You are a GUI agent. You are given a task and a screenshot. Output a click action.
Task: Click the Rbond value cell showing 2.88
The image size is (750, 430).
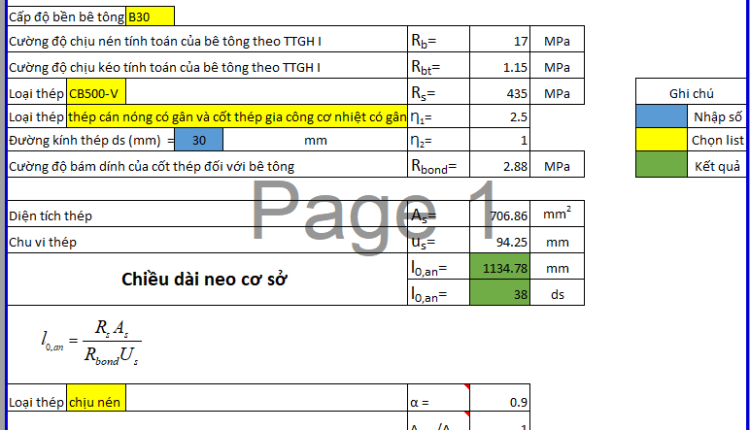point(501,166)
